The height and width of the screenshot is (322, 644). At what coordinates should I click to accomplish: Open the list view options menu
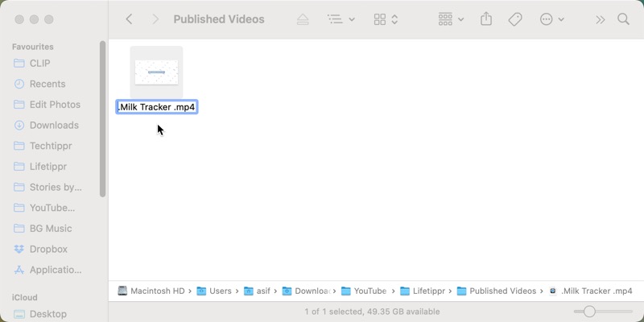point(341,19)
